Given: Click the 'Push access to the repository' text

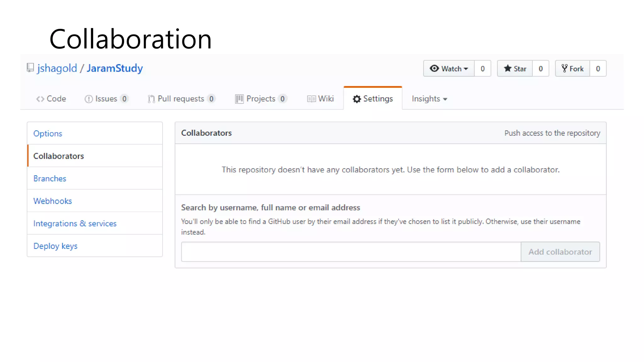Looking at the screenshot, I should [552, 133].
